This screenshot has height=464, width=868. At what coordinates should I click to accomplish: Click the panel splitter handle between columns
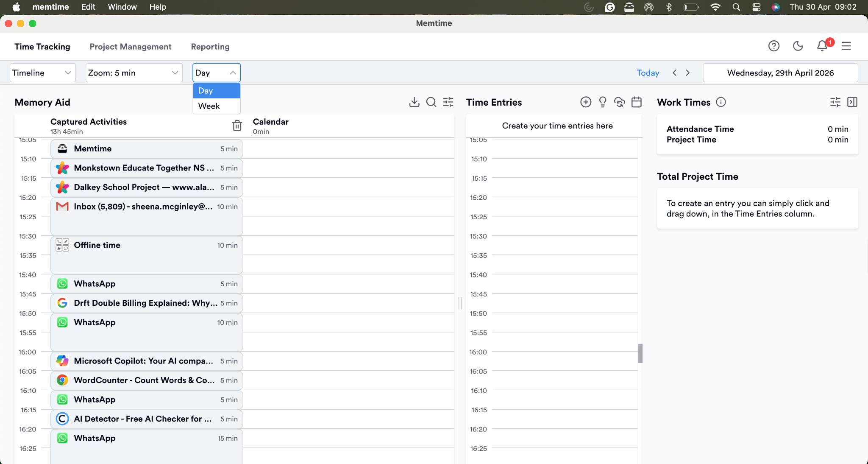pyautogui.click(x=460, y=303)
